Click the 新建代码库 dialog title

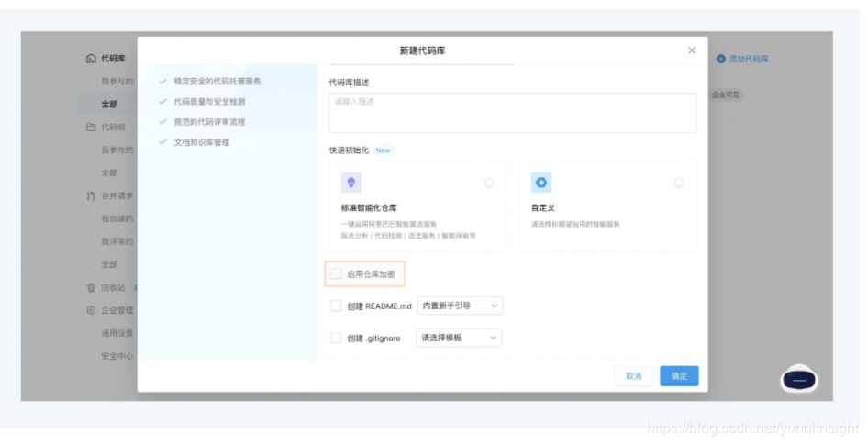point(422,50)
